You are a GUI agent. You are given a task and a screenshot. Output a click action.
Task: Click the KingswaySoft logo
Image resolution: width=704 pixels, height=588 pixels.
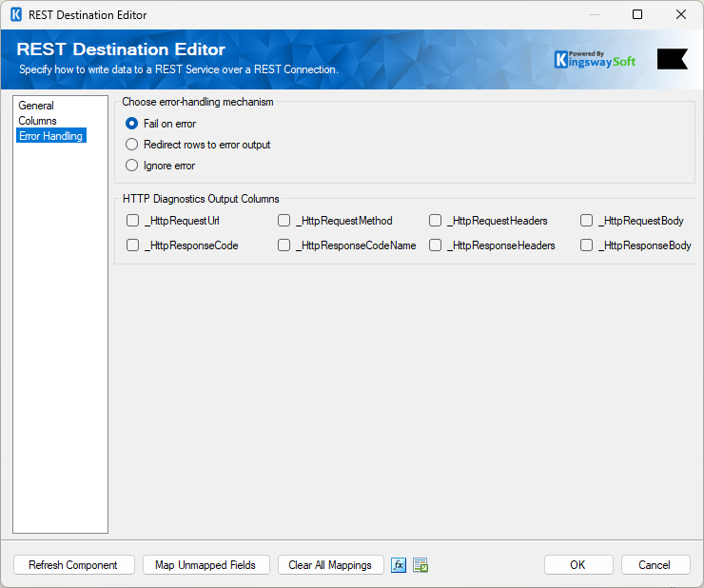point(596,60)
